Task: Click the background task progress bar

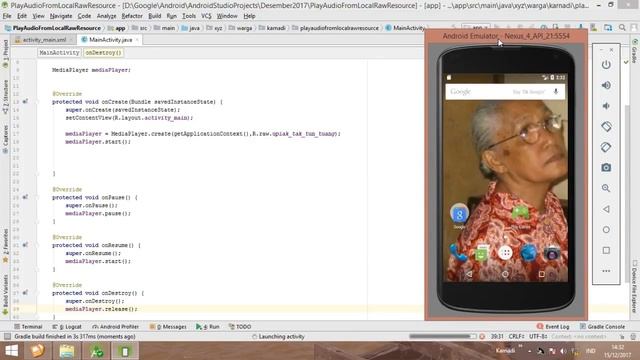Action: coord(443,336)
